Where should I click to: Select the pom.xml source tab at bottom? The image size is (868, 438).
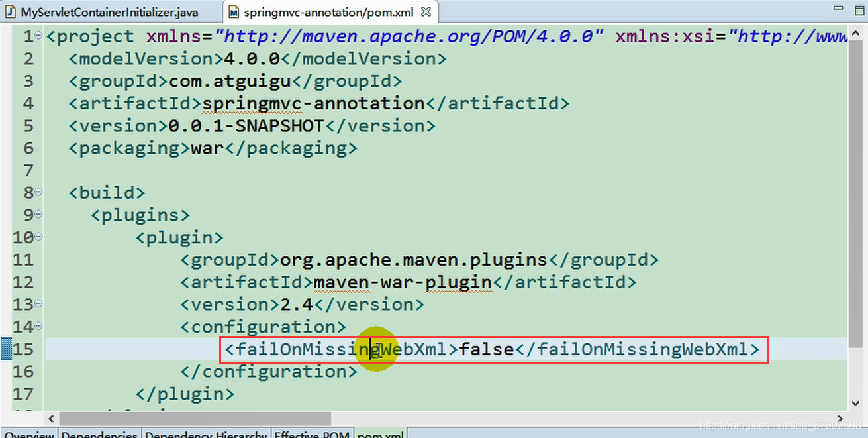coord(379,434)
